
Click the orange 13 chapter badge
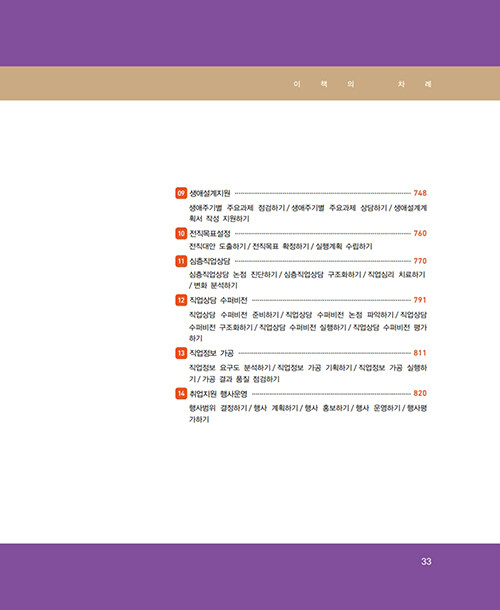[x=181, y=353]
